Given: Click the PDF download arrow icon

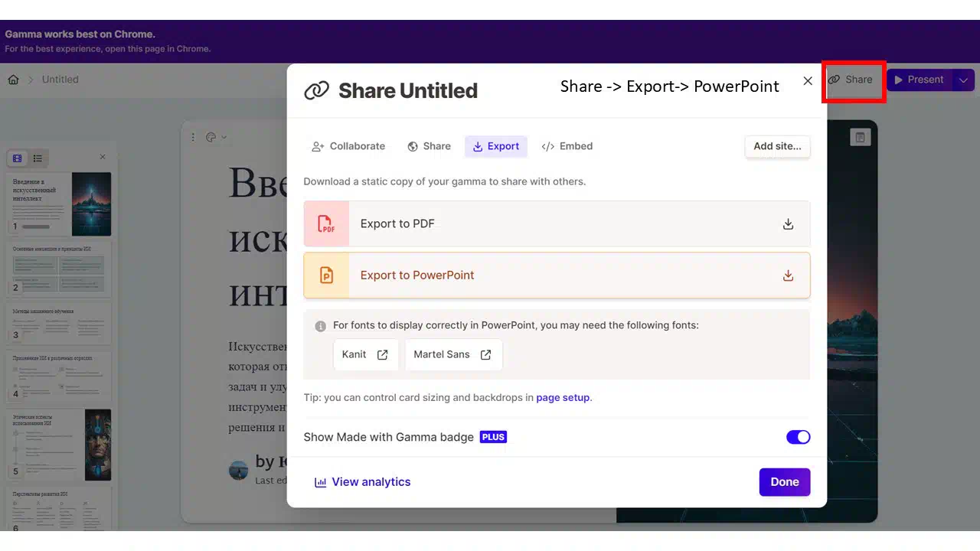Looking at the screenshot, I should tap(788, 224).
